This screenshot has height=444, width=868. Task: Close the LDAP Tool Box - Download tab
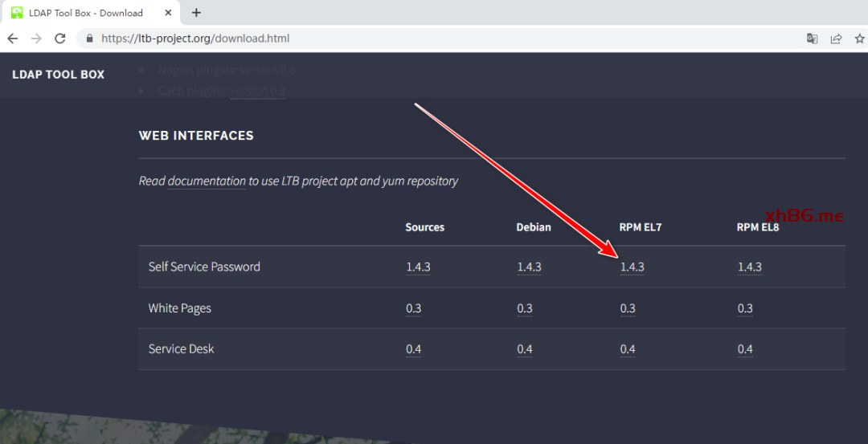[169, 13]
